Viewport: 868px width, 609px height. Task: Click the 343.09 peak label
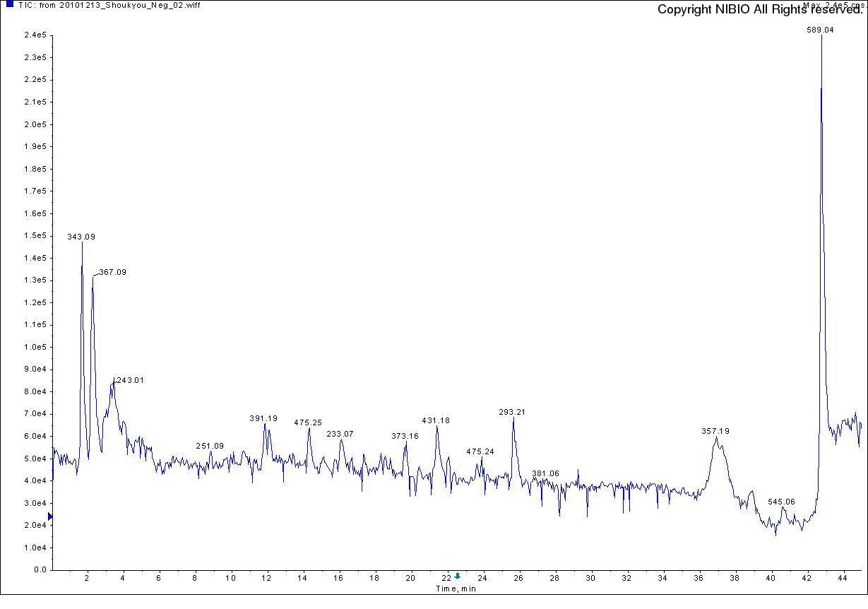click(x=81, y=237)
